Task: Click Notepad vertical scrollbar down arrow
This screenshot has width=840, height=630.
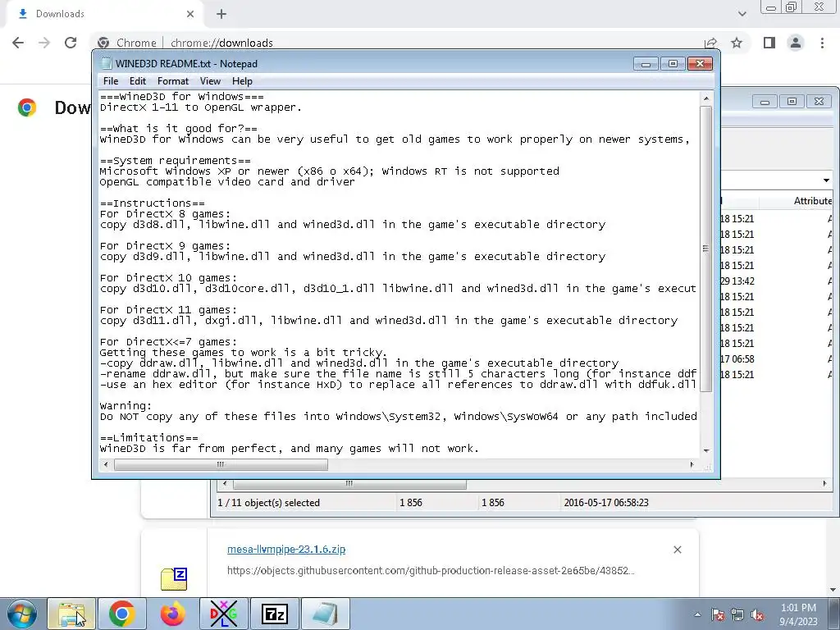Action: click(706, 451)
